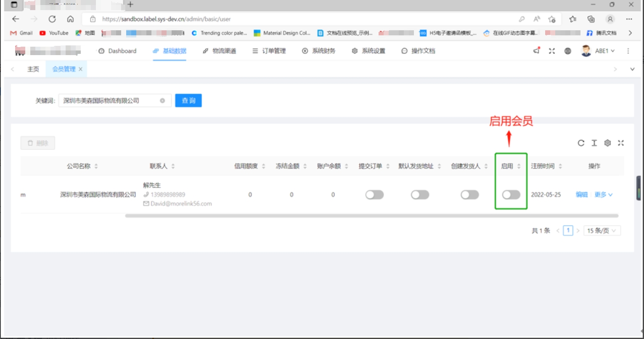This screenshot has height=339, width=644.
Task: Open the announcement notification icon
Action: pyautogui.click(x=536, y=50)
